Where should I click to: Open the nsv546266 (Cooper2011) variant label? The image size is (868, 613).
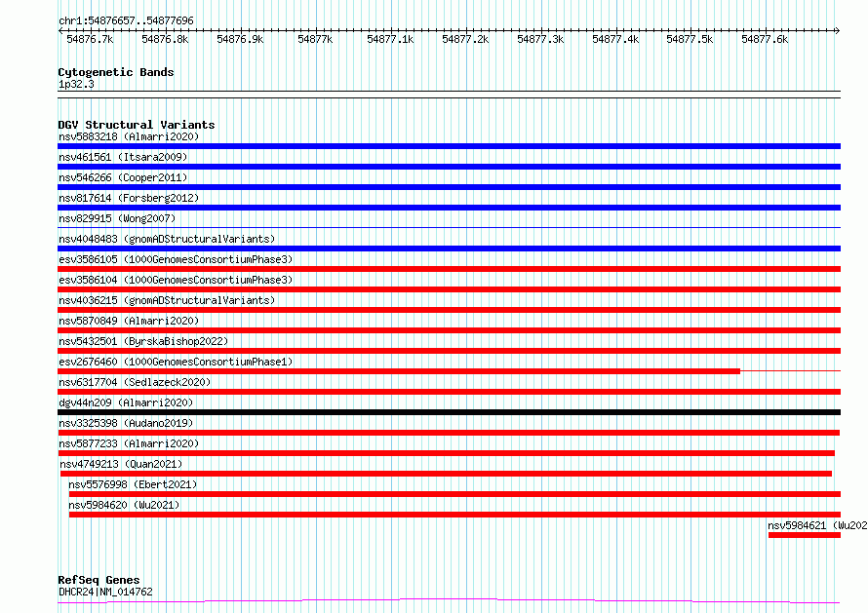pyautogui.click(x=123, y=177)
